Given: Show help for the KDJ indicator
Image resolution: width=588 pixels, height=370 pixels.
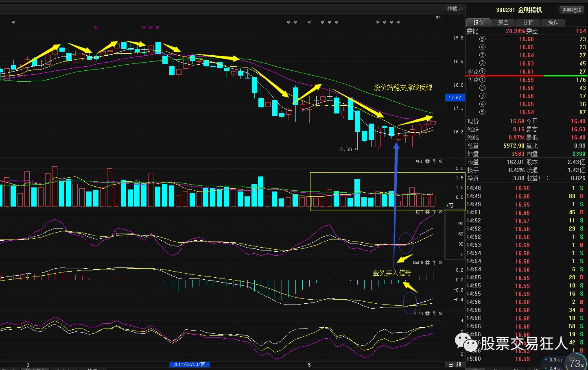Looking at the screenshot, I should pos(434,212).
